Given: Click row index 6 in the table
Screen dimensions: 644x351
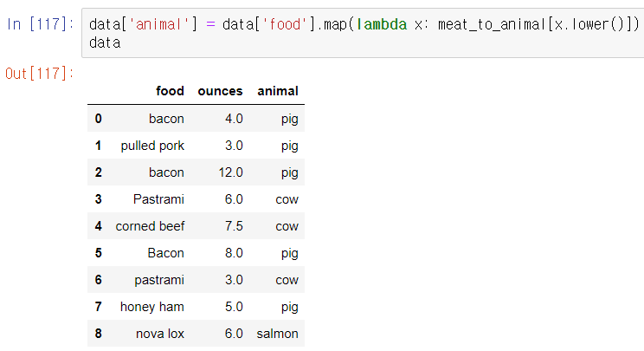Looking at the screenshot, I should coord(98,280).
